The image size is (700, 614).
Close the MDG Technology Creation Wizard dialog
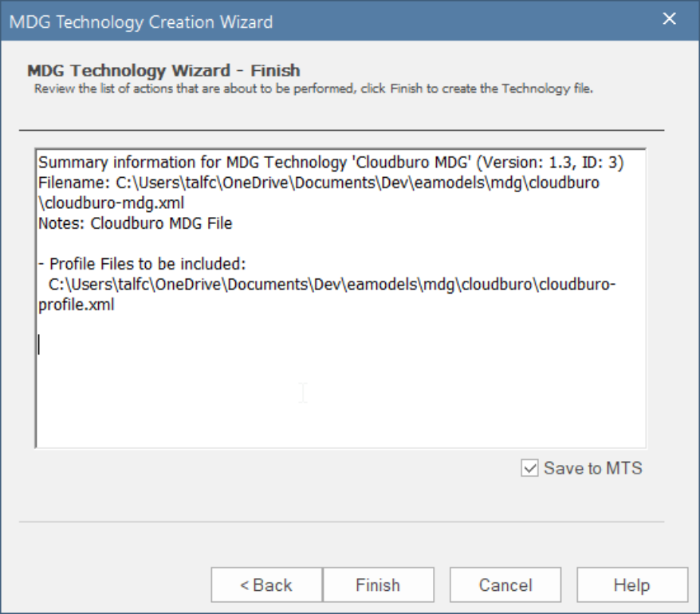coord(669,20)
